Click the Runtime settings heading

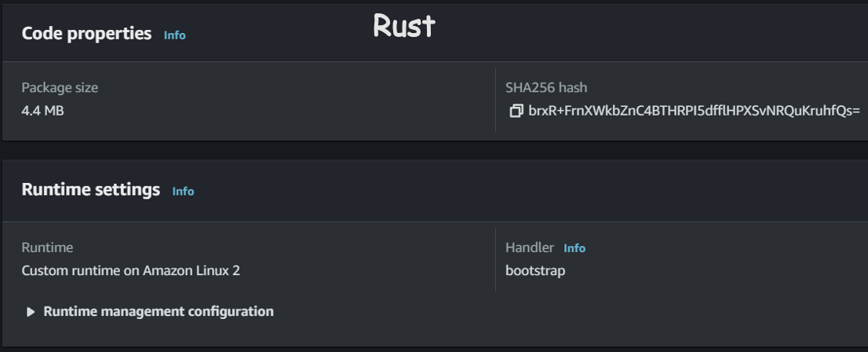click(91, 189)
